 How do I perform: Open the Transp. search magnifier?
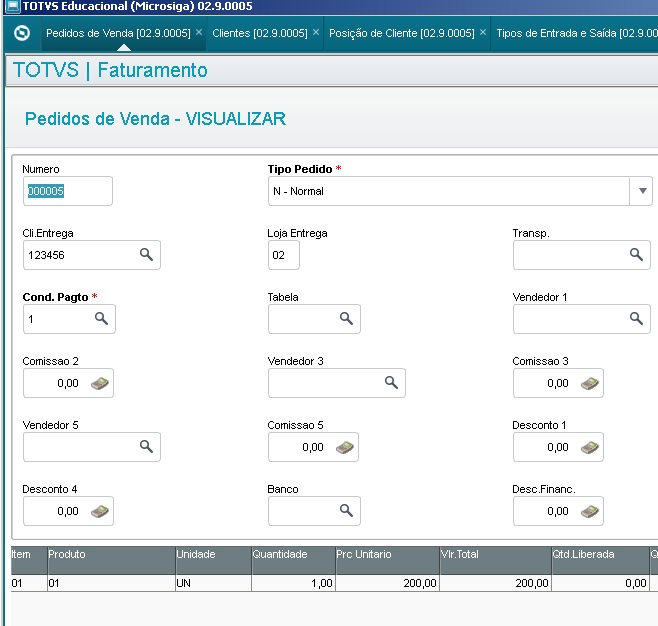click(x=636, y=254)
